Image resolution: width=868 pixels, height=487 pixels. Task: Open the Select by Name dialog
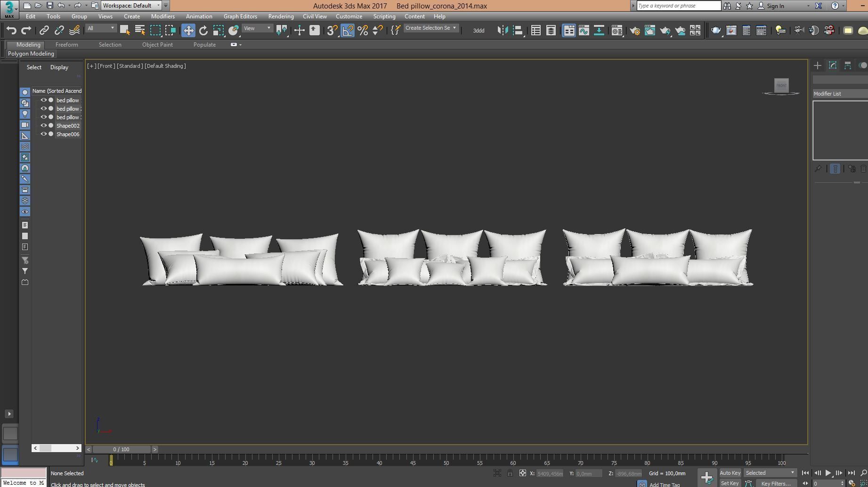(140, 31)
